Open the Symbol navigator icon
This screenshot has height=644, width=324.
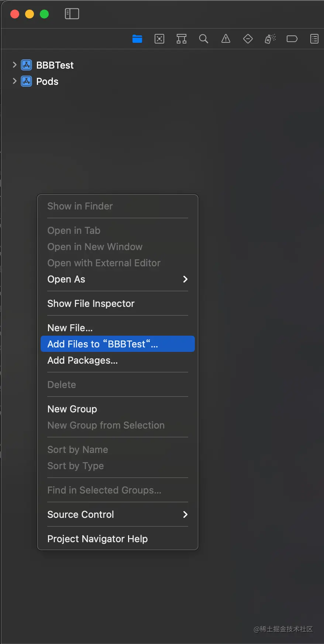(182, 39)
